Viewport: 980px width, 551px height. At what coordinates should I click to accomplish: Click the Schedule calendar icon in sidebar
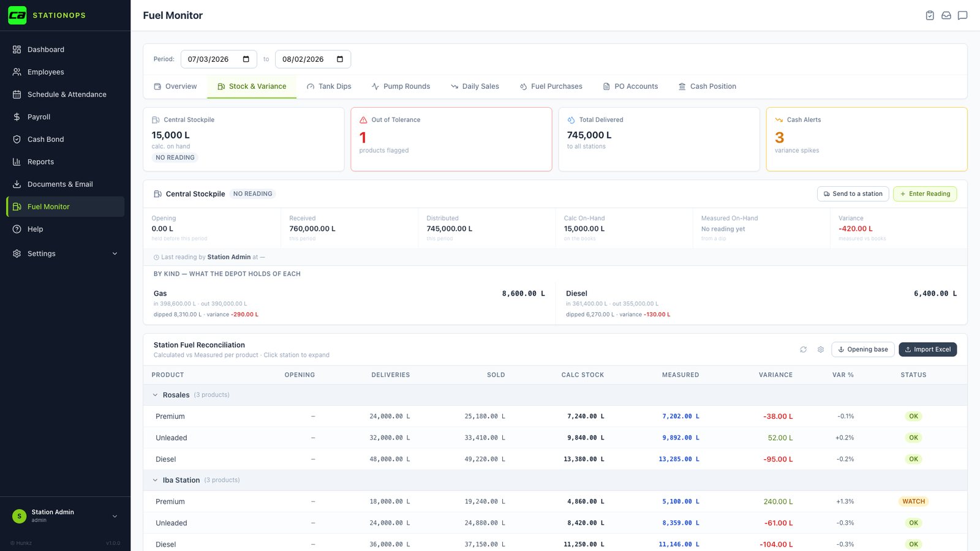[x=17, y=94]
